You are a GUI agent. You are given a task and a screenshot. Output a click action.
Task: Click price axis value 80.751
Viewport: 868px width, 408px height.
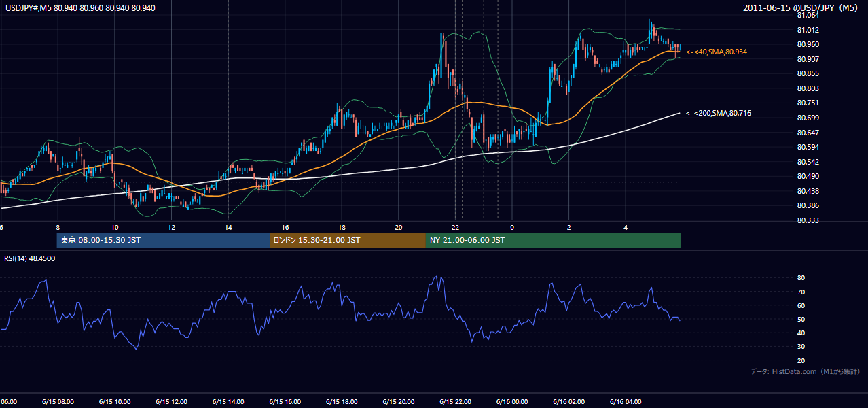pos(808,103)
